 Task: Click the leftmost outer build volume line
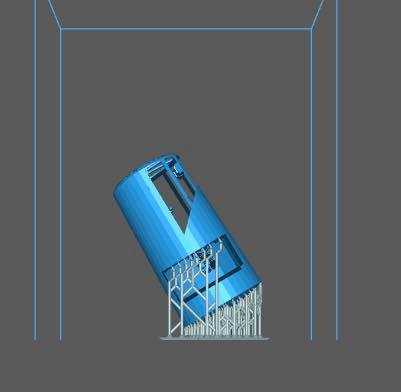pyautogui.click(x=35, y=170)
